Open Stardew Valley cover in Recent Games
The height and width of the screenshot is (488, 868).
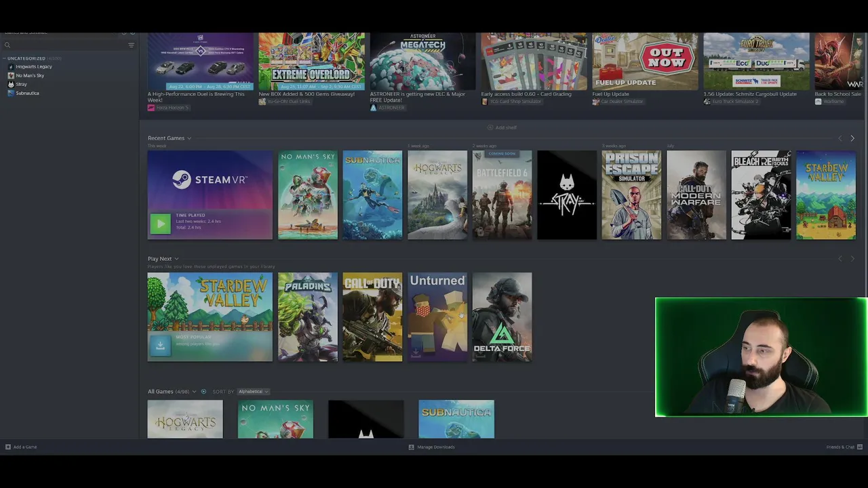826,195
